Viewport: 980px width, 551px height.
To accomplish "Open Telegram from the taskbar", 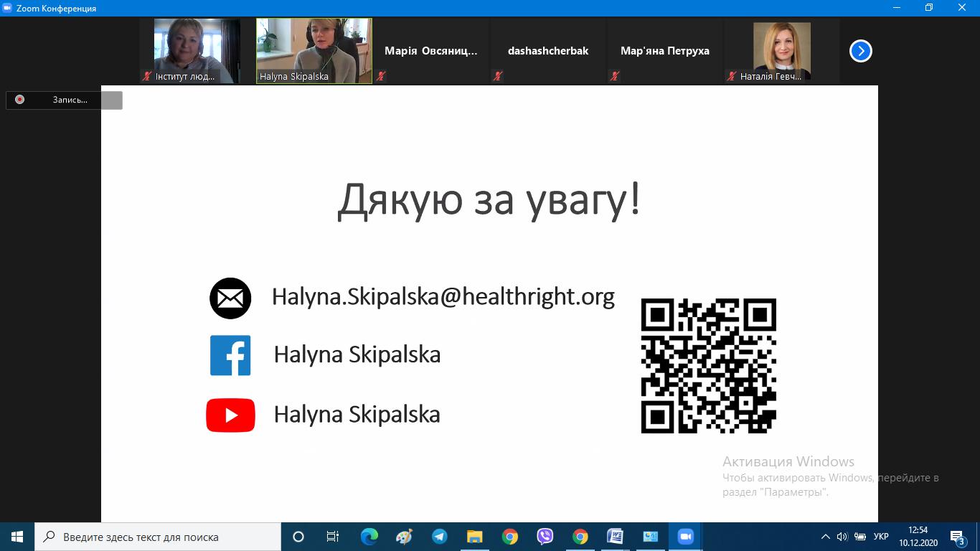I will (x=439, y=537).
